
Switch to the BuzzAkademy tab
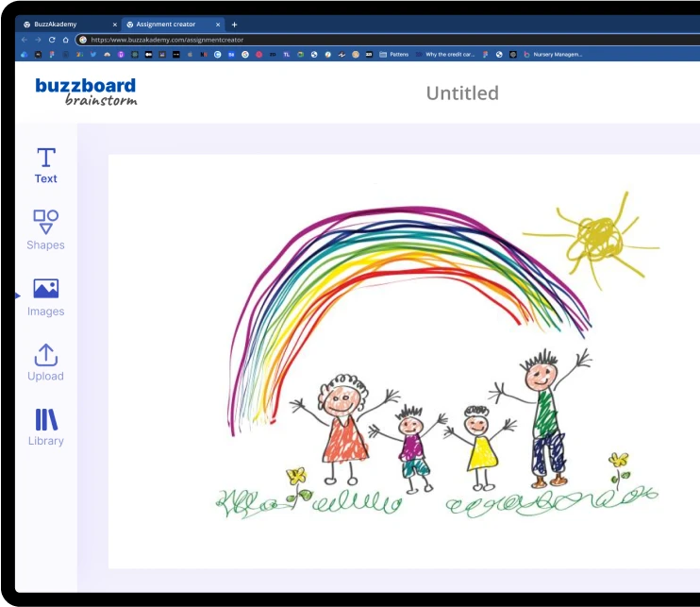61,24
